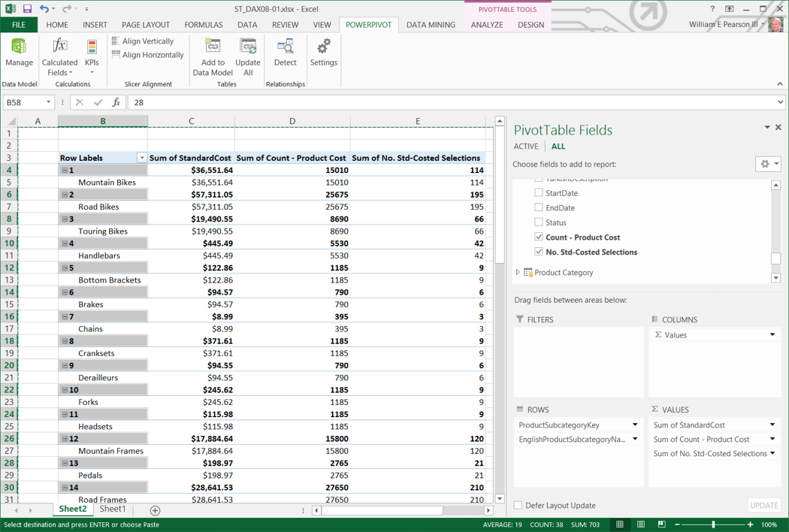The width and height of the screenshot is (789, 532).
Task: Expand the Product Category table
Action: (x=518, y=273)
